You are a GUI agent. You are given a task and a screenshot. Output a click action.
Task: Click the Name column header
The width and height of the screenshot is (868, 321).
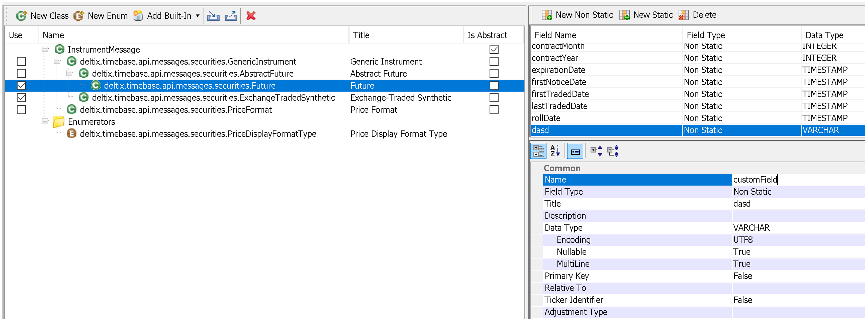click(x=193, y=35)
